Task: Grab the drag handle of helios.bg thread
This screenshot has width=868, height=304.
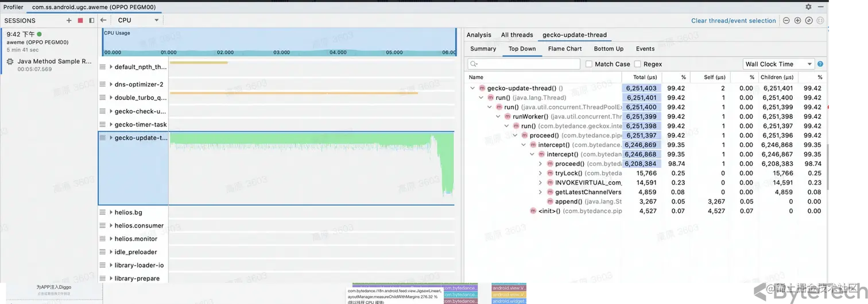Action: pyautogui.click(x=103, y=212)
